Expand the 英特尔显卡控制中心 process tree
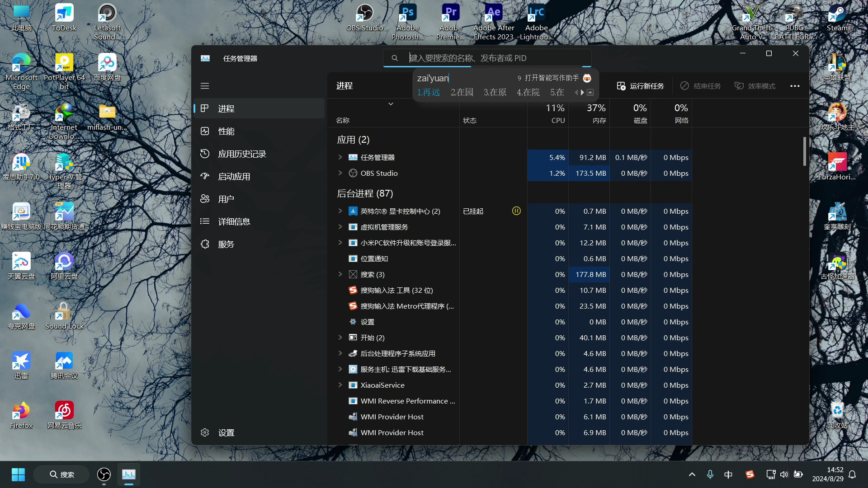Image resolution: width=868 pixels, height=488 pixels. (340, 211)
